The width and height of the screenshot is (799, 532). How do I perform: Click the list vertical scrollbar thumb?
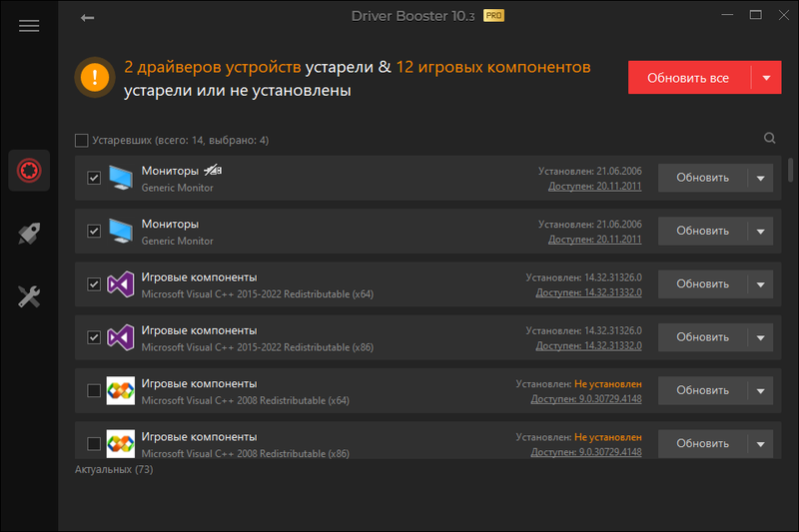(790, 170)
